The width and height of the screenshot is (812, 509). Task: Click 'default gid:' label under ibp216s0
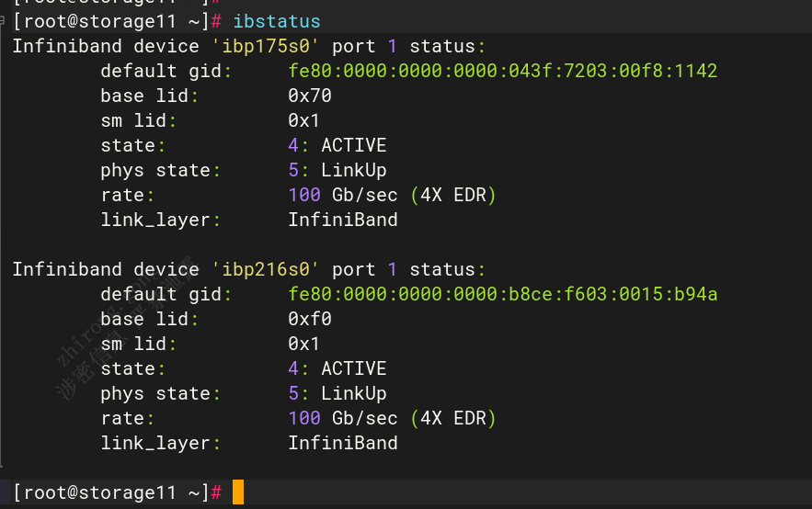pos(166,294)
